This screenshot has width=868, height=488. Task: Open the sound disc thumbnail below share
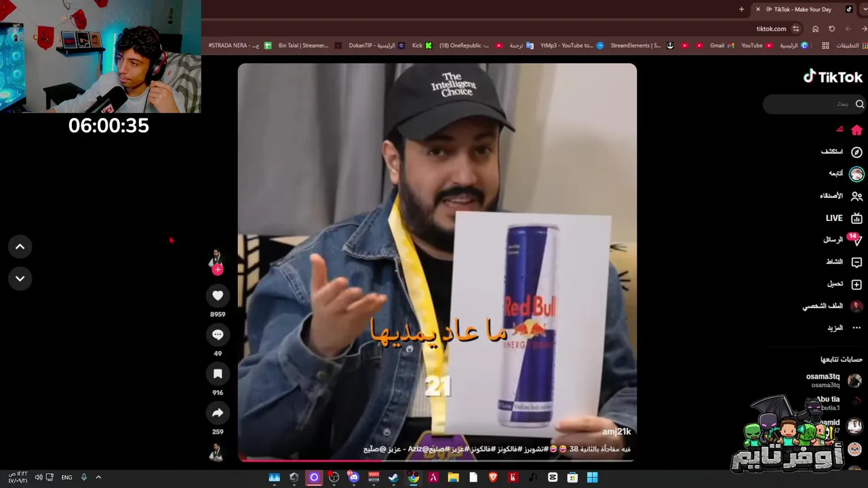(x=216, y=453)
